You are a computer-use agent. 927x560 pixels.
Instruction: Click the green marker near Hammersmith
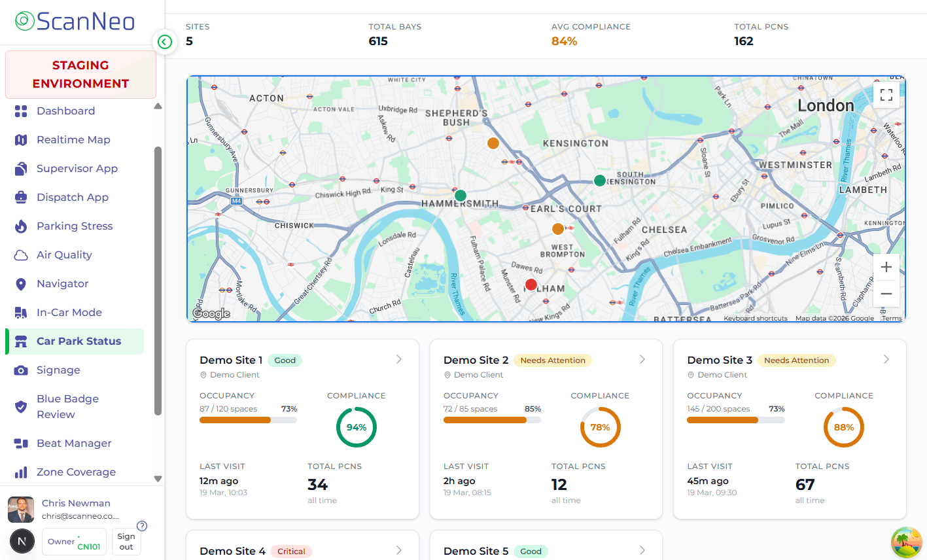pyautogui.click(x=460, y=195)
